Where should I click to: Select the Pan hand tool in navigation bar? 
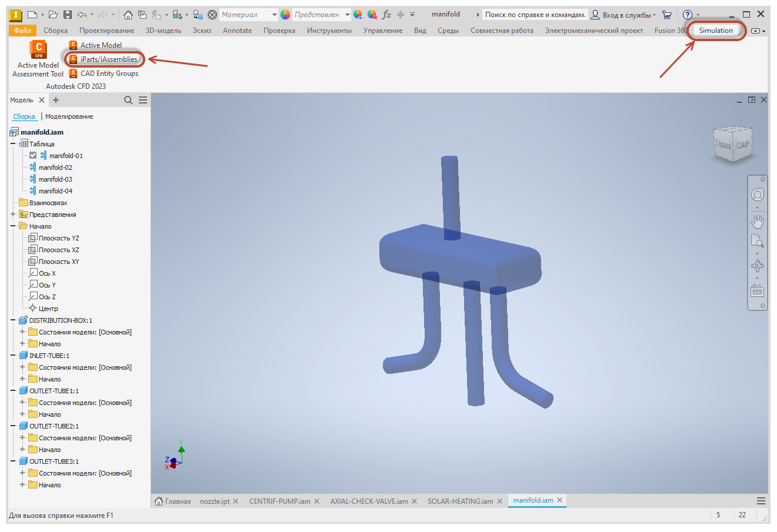[x=758, y=222]
